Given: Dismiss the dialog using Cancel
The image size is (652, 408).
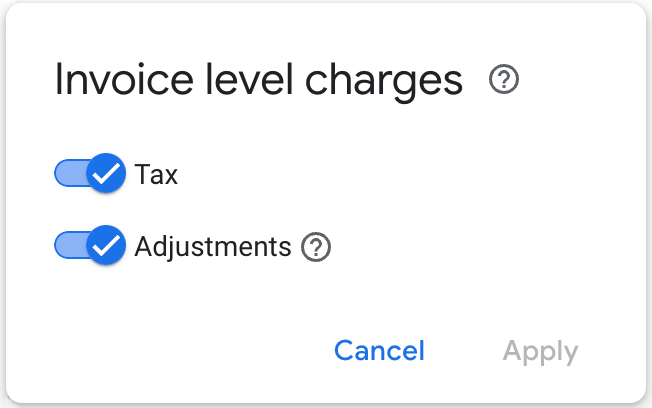Looking at the screenshot, I should [379, 351].
